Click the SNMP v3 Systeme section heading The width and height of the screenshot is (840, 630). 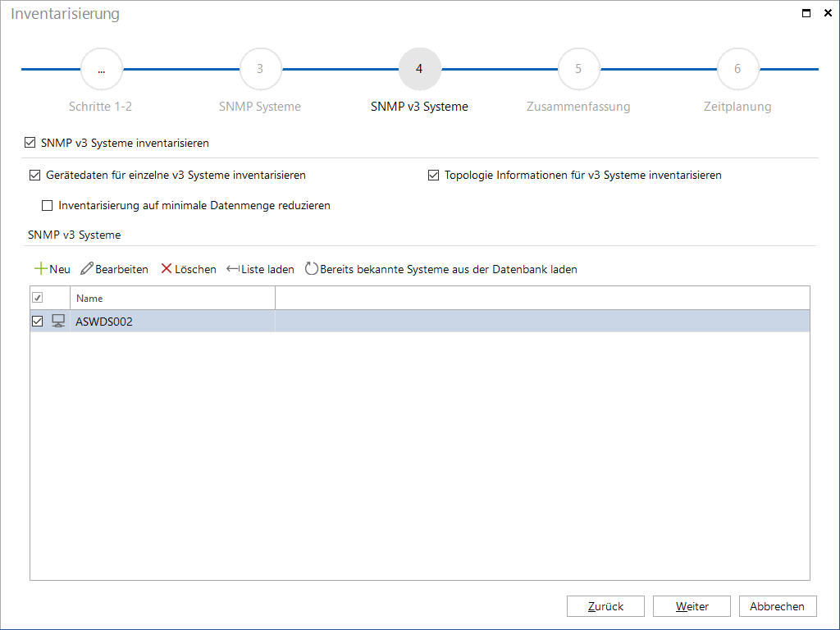[x=75, y=235]
